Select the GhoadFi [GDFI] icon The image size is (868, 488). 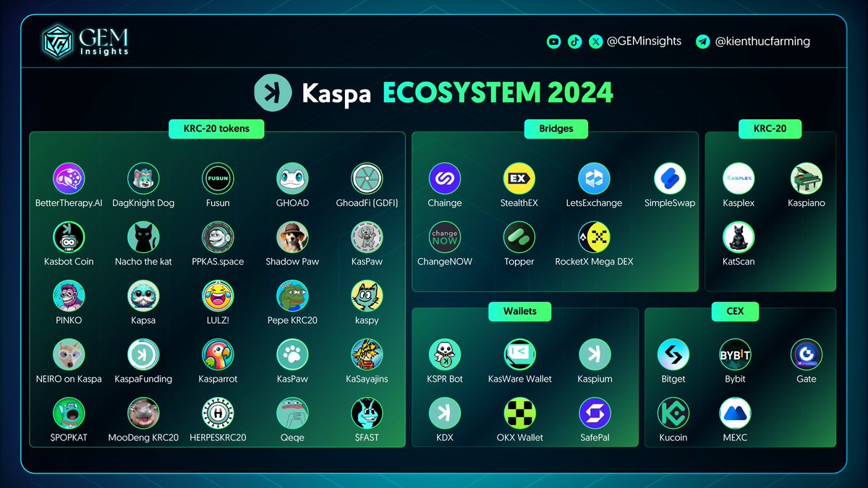(367, 179)
